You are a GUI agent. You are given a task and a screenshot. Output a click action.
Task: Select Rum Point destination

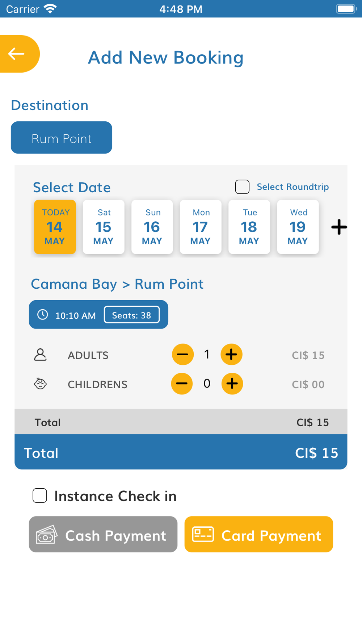pyautogui.click(x=62, y=138)
